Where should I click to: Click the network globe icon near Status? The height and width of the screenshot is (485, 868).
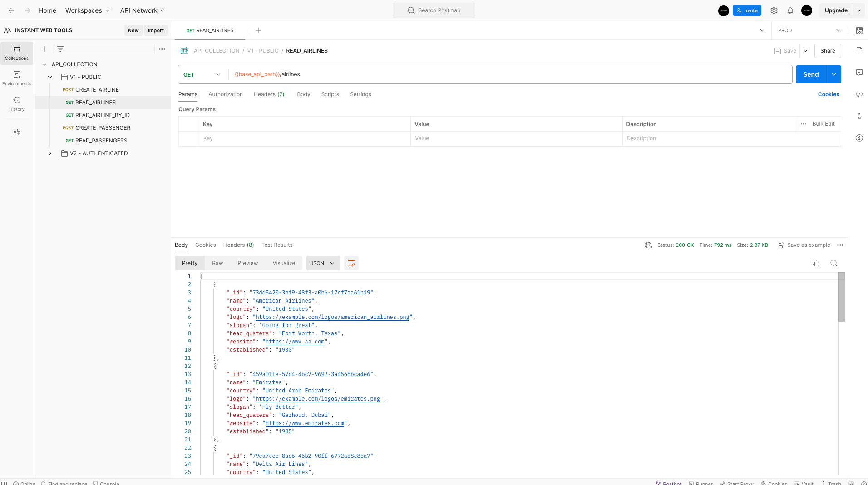648,245
